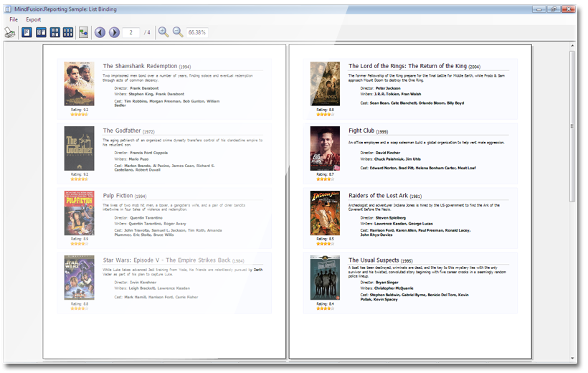Screen dimensions: 588x373
Task: Click the Fight Club poster thumbnail
Action: tap(325, 148)
